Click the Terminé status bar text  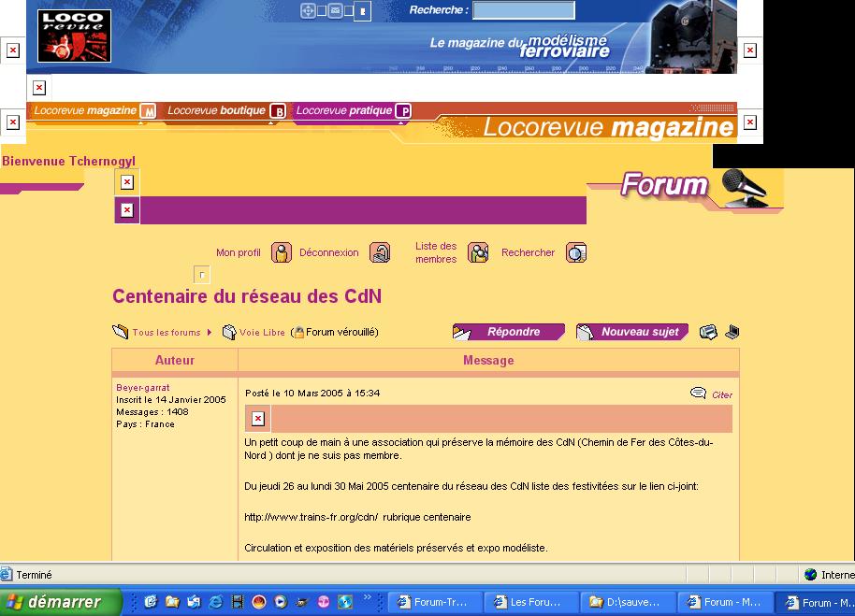(x=34, y=575)
